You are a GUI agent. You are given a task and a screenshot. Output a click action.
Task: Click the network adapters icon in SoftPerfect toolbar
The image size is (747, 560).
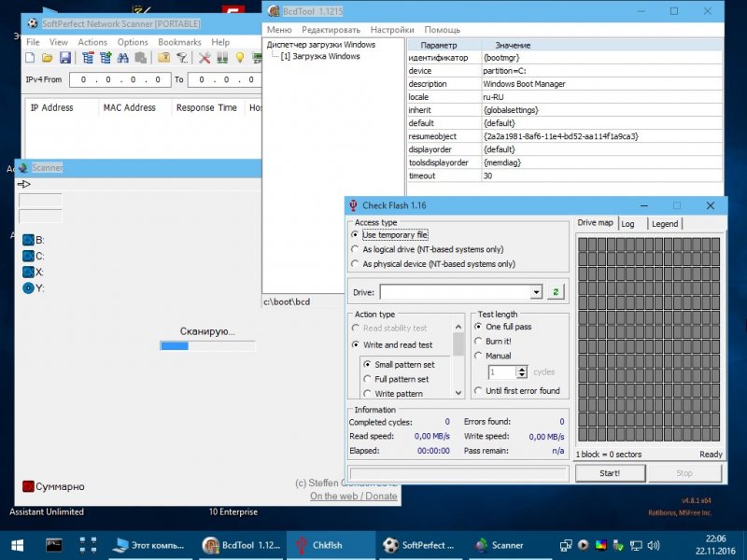click(222, 58)
